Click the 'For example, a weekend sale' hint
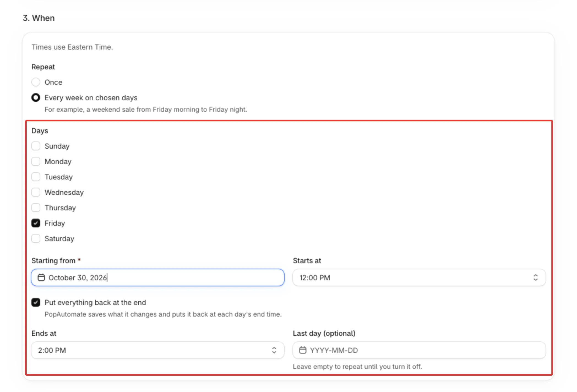The height and width of the screenshot is (392, 577). click(146, 110)
